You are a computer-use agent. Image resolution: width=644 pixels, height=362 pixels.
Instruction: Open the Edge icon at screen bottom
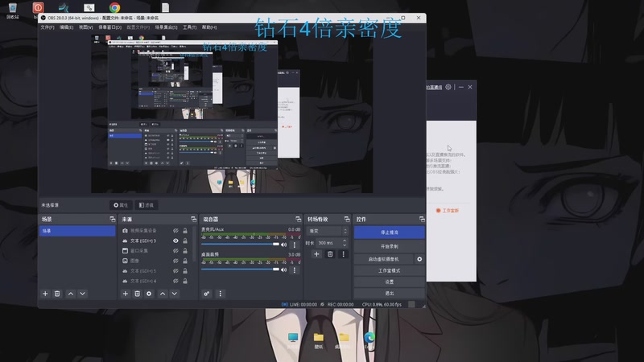click(x=369, y=338)
